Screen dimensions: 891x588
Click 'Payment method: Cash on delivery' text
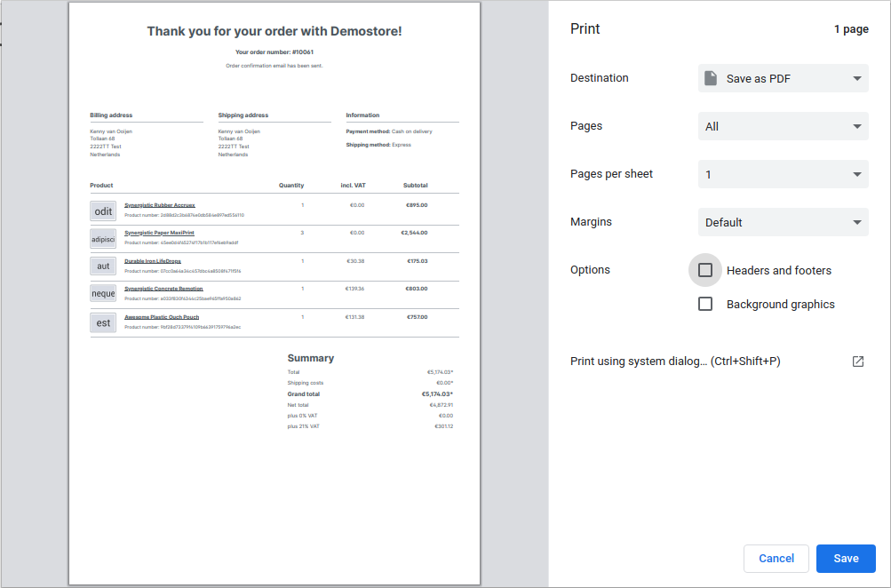389,131
